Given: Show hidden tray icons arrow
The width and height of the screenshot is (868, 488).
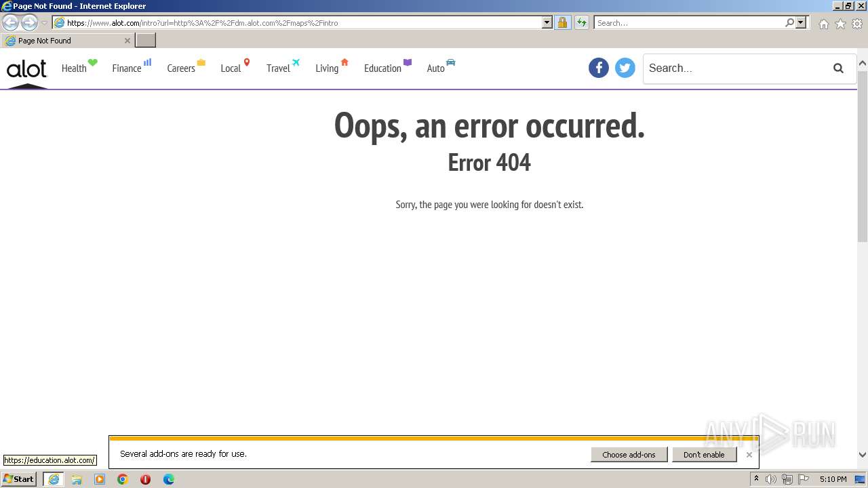Looking at the screenshot, I should 756,479.
